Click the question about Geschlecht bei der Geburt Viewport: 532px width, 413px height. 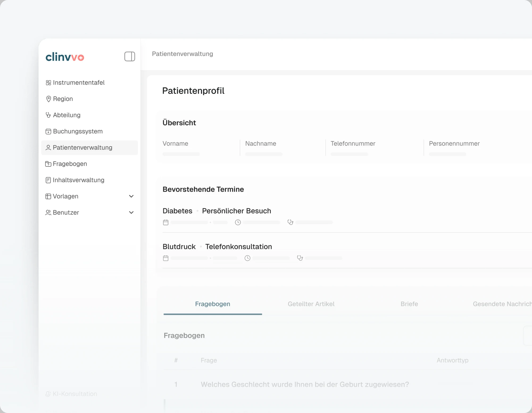click(x=305, y=385)
